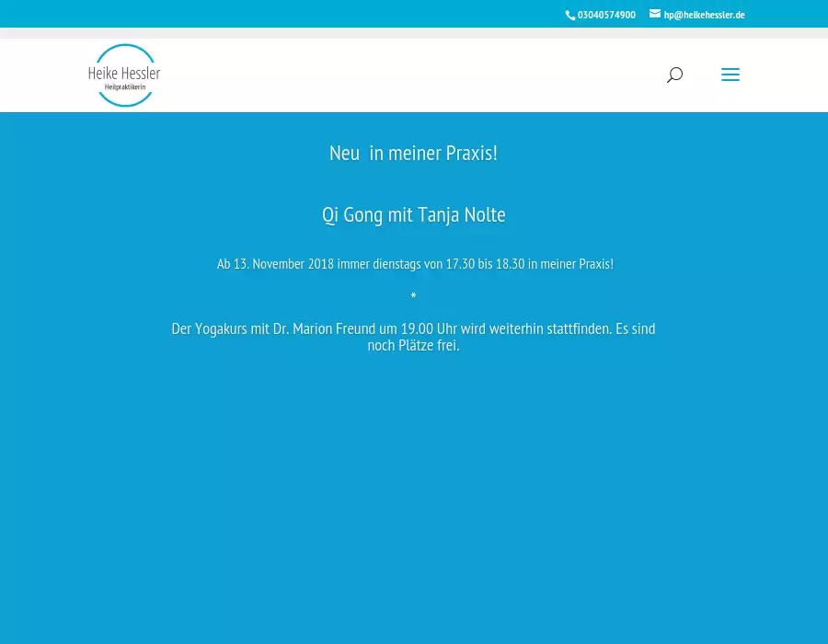Open the hamburger menu icon
This screenshot has height=644, width=828.
click(x=730, y=75)
